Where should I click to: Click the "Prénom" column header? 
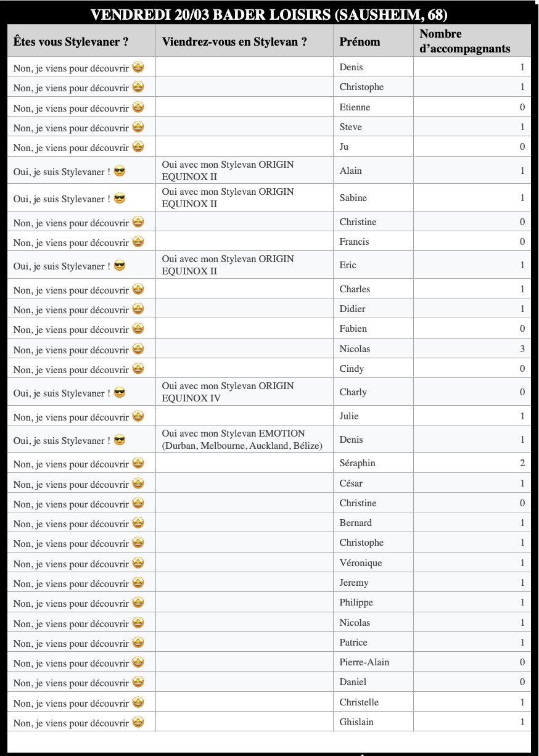tap(360, 42)
